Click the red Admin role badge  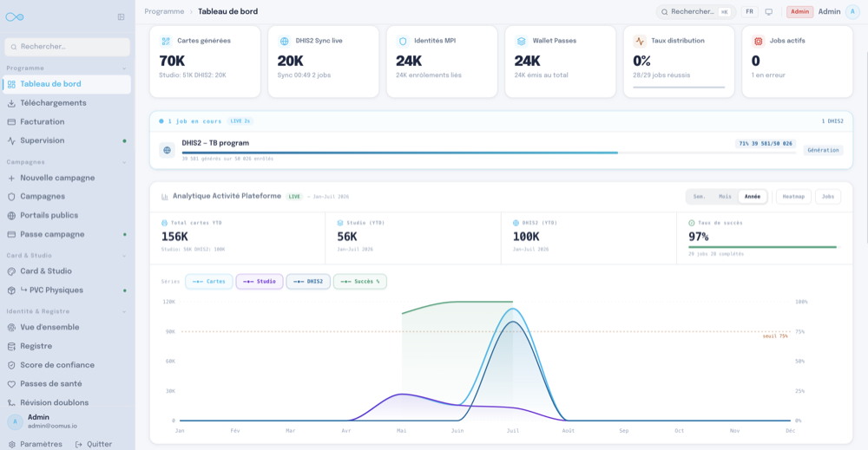click(799, 11)
